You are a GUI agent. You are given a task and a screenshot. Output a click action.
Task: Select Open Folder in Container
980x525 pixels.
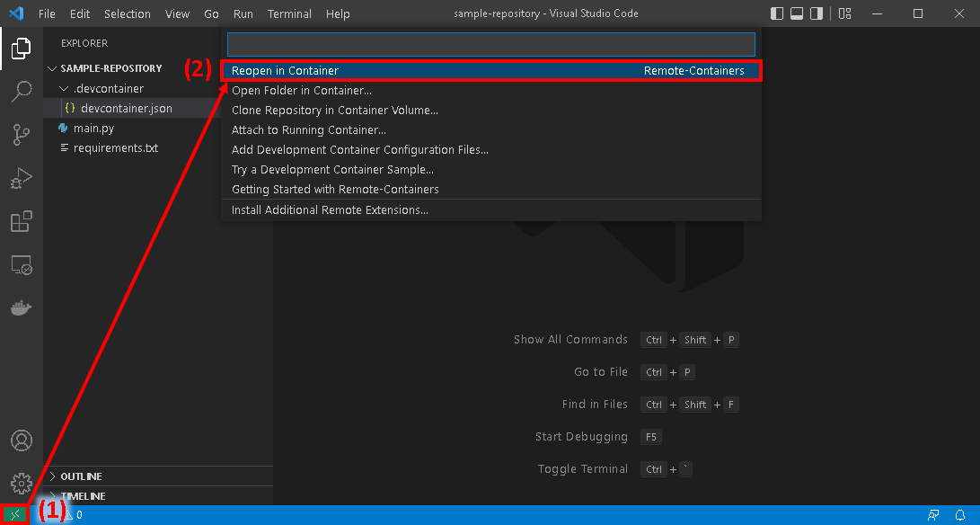point(491,90)
